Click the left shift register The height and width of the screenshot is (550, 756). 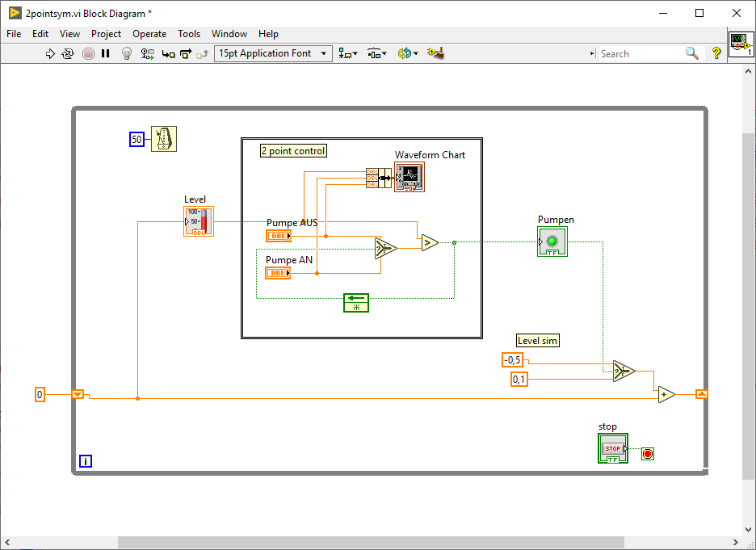[x=78, y=394]
